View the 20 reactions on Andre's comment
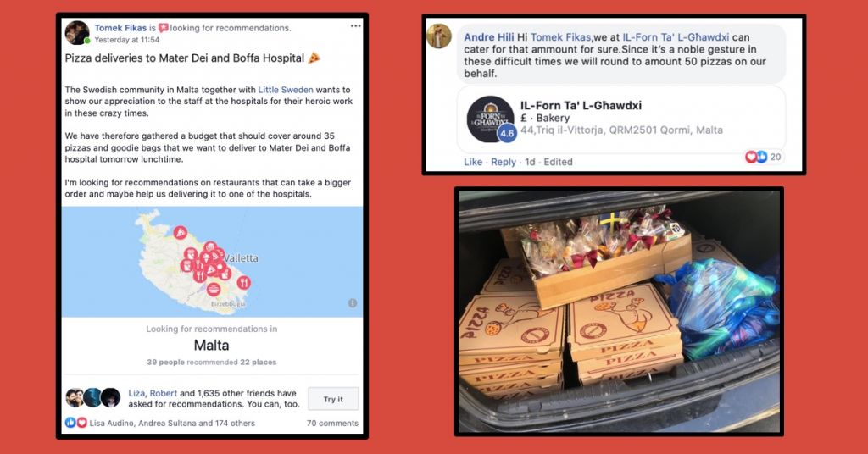The height and width of the screenshot is (454, 868). click(x=764, y=157)
